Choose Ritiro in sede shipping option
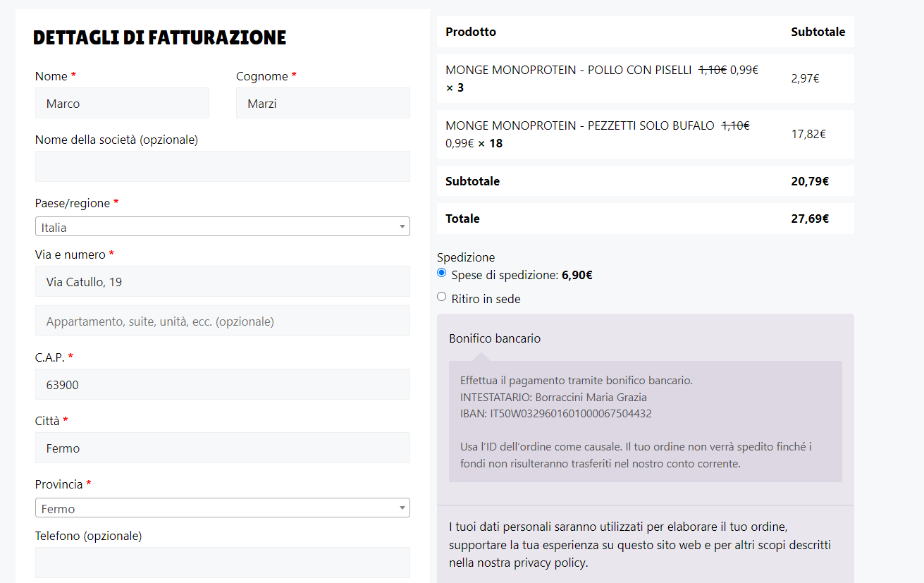924x583 pixels. (442, 297)
